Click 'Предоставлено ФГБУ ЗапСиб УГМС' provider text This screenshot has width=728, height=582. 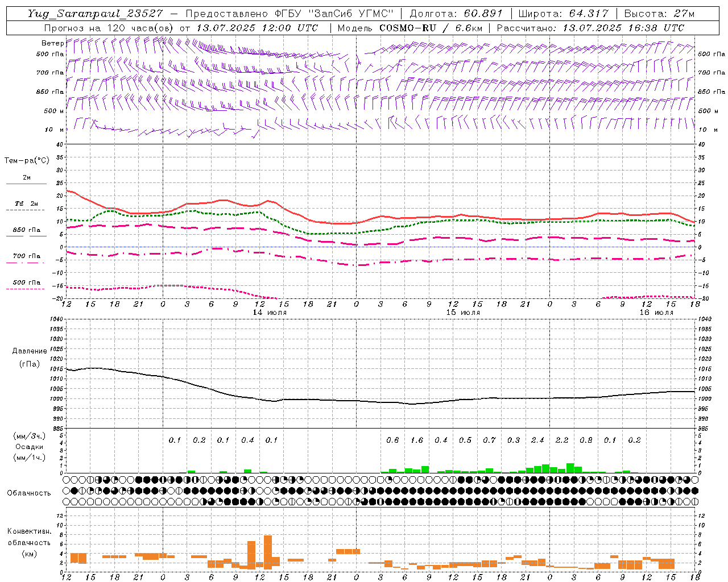pos(290,14)
